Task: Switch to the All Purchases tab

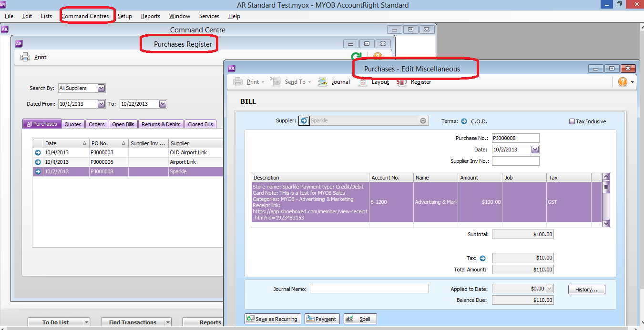Action: point(42,124)
